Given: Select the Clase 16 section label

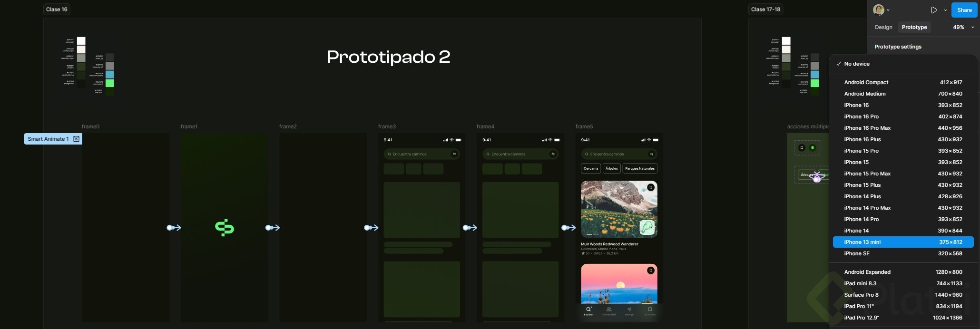Looking at the screenshot, I should coord(57,9).
